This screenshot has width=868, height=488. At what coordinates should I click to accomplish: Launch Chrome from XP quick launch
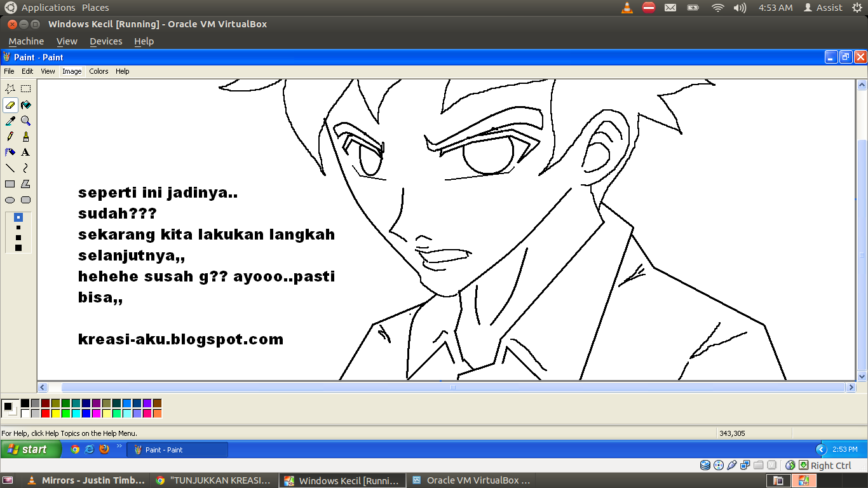coord(75,449)
